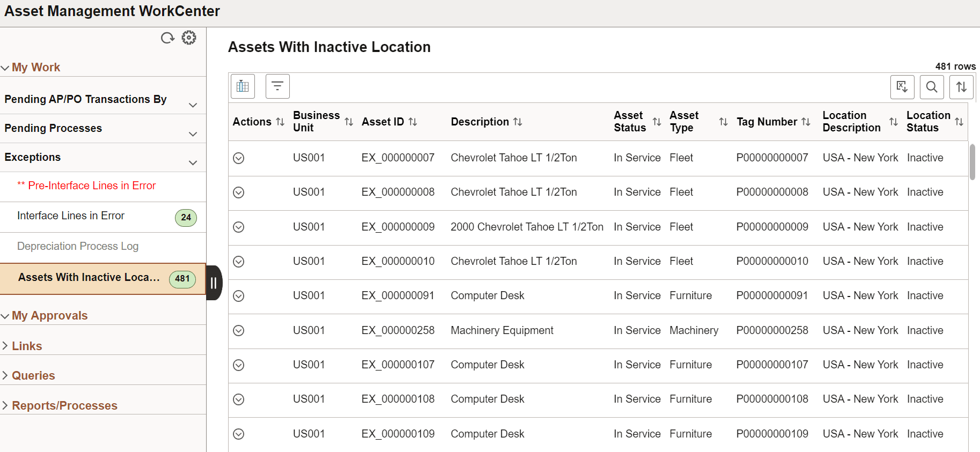980x452 pixels.
Task: Click Asset ID EX_000000258 cell
Action: [398, 330]
